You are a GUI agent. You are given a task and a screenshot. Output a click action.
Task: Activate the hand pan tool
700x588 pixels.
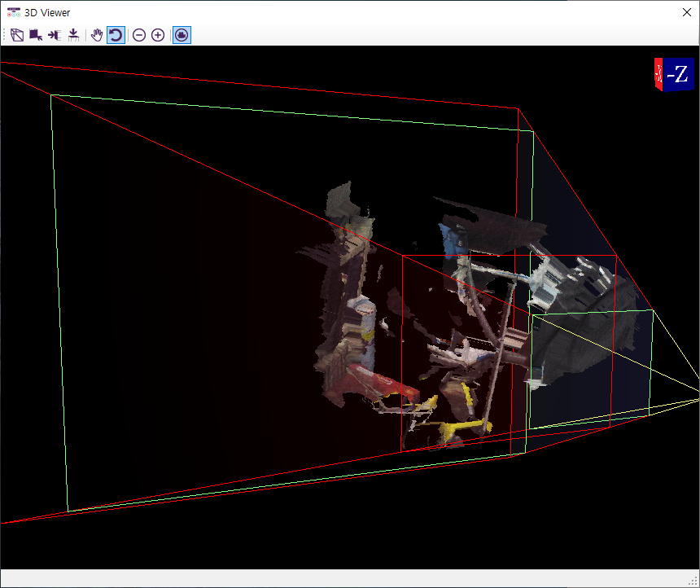point(97,35)
